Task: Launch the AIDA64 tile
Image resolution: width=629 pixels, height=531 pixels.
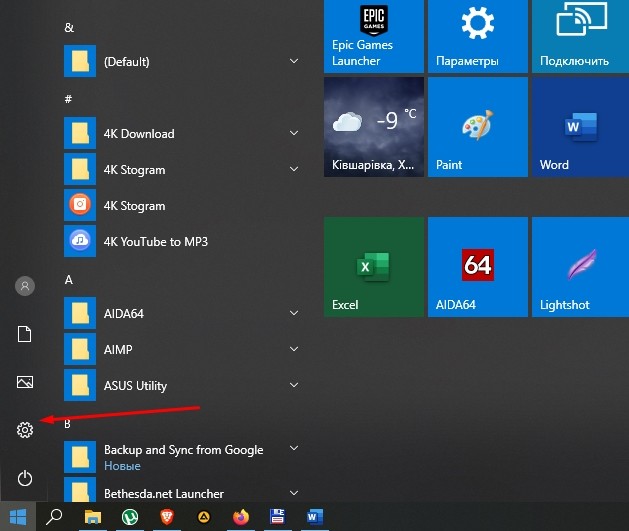Action: pyautogui.click(x=478, y=267)
